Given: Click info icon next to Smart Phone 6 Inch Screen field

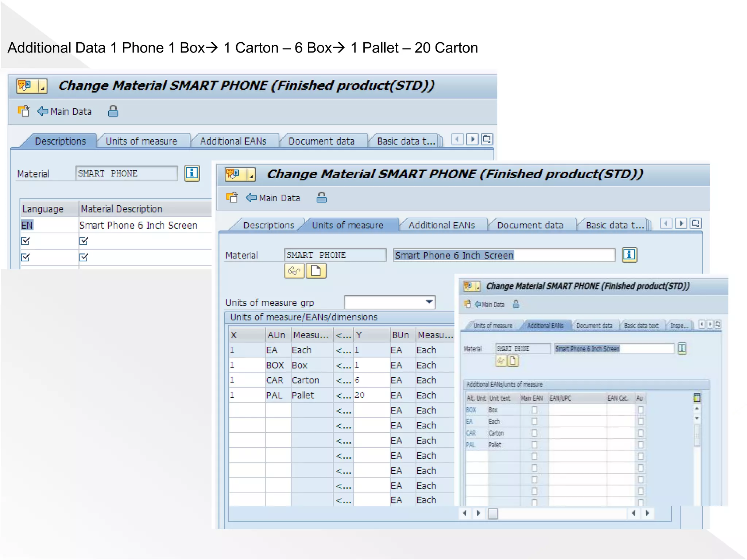Looking at the screenshot, I should click(x=629, y=254).
